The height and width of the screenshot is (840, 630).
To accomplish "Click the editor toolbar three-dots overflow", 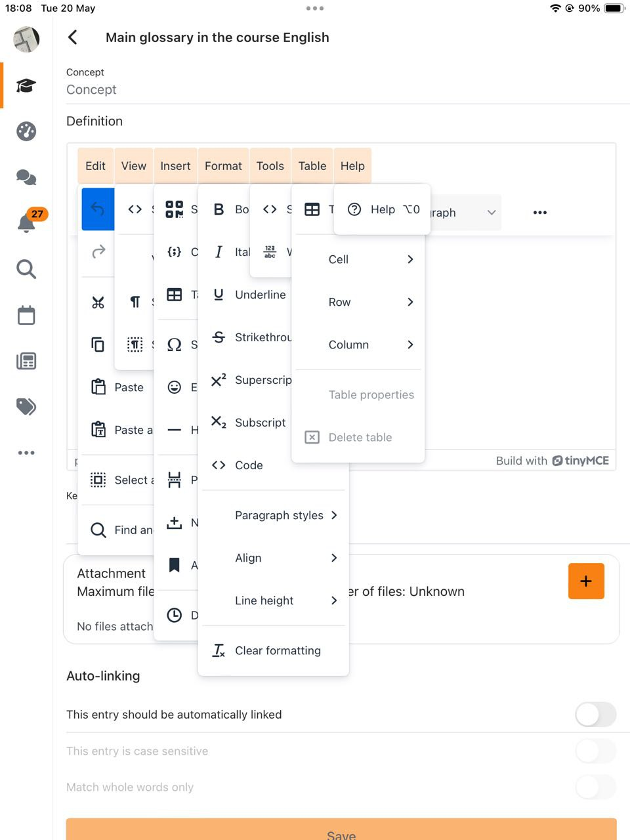I will 540,213.
